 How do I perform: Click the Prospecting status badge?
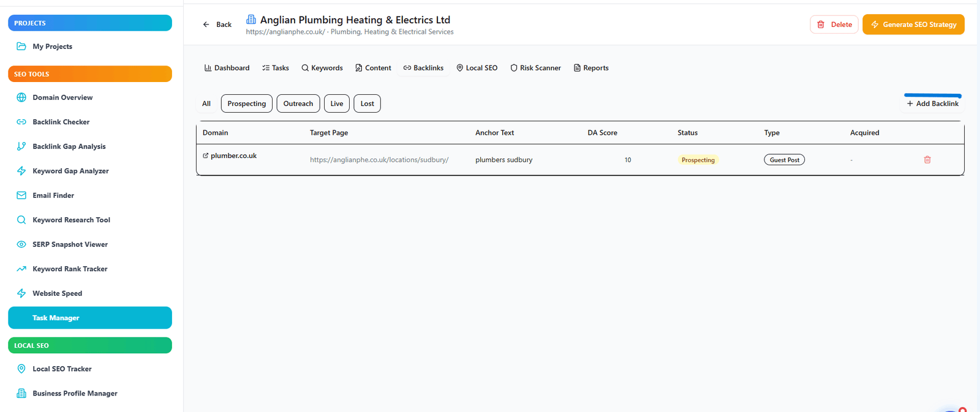pyautogui.click(x=698, y=160)
